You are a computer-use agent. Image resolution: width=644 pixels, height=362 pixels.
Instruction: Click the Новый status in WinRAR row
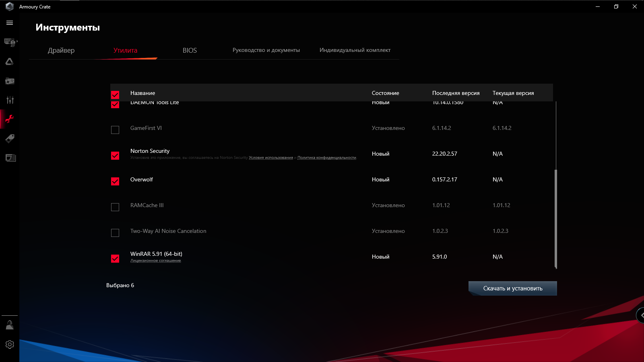[381, 257]
